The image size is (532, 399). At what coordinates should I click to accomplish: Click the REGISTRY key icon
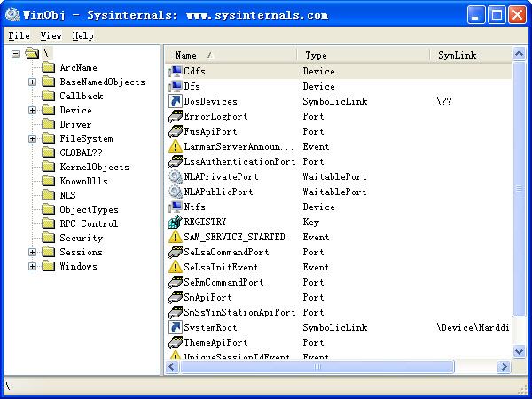[176, 222]
